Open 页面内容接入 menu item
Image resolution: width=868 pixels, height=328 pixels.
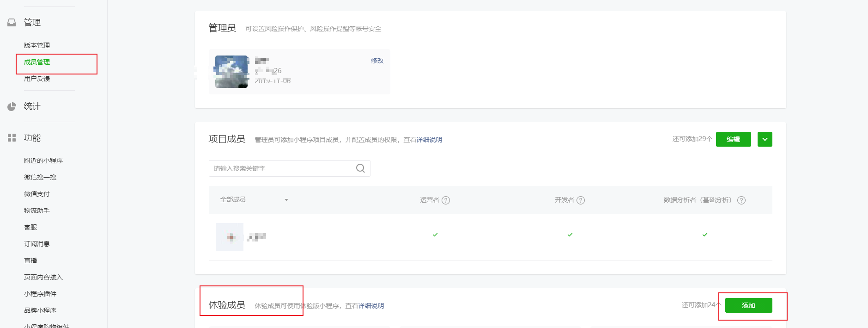(43, 277)
